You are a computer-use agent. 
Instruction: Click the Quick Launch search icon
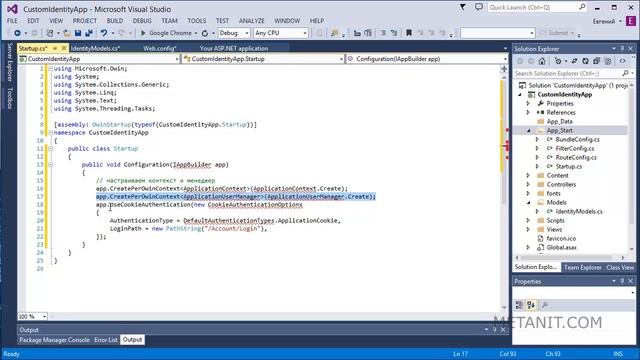click(582, 7)
